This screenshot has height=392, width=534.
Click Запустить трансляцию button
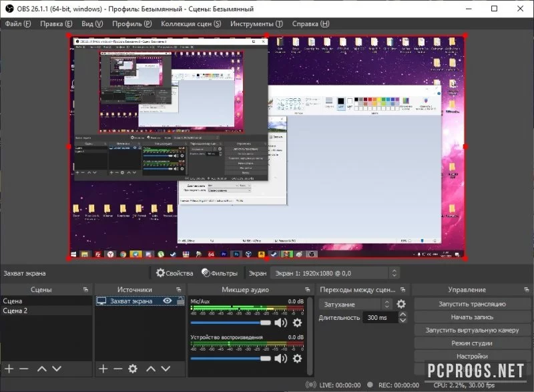pyautogui.click(x=472, y=304)
